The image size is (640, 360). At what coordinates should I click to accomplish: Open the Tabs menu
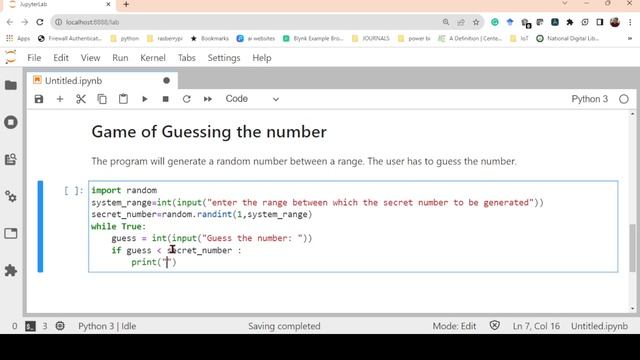click(187, 58)
